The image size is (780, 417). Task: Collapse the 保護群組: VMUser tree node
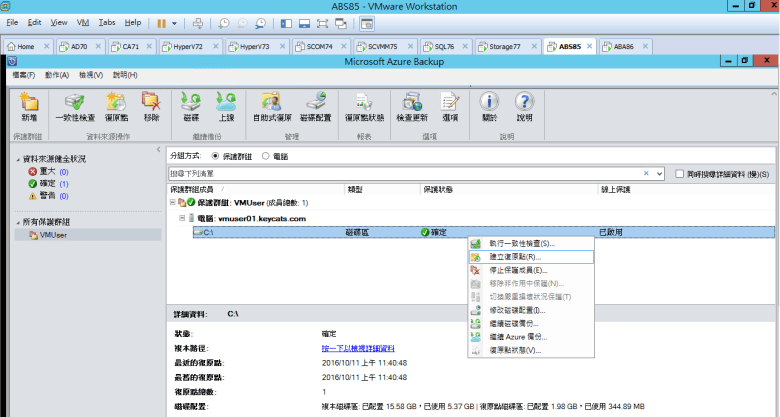(x=173, y=203)
